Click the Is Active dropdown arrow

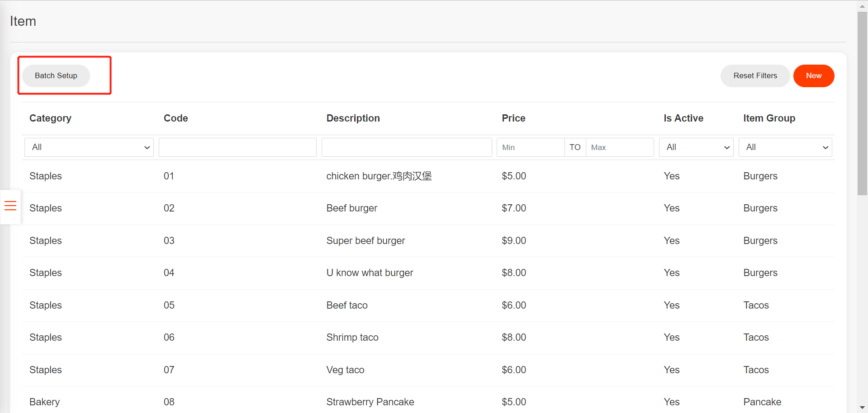click(x=726, y=147)
